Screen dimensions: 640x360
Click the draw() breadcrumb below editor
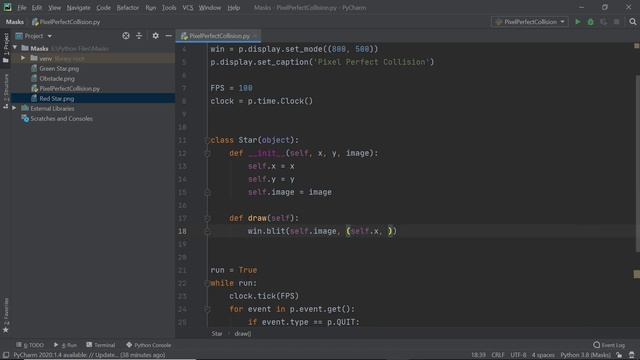pyautogui.click(x=243, y=333)
